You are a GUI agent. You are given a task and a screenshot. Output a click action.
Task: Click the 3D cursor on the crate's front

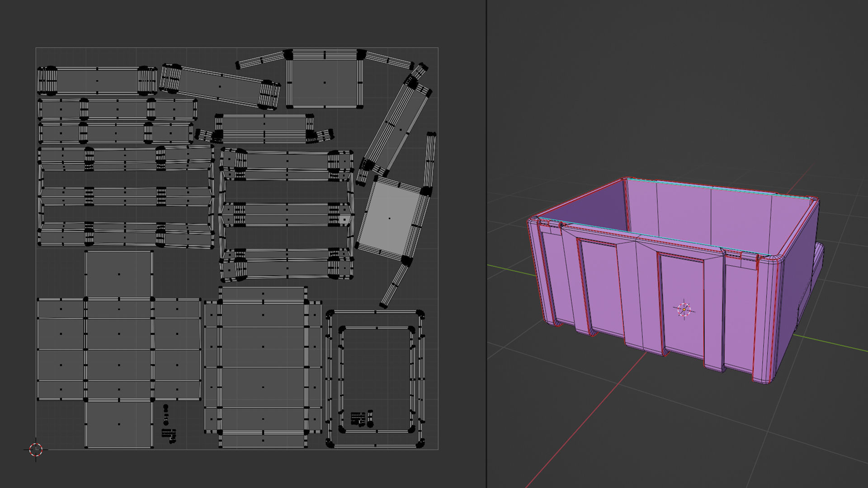click(684, 310)
